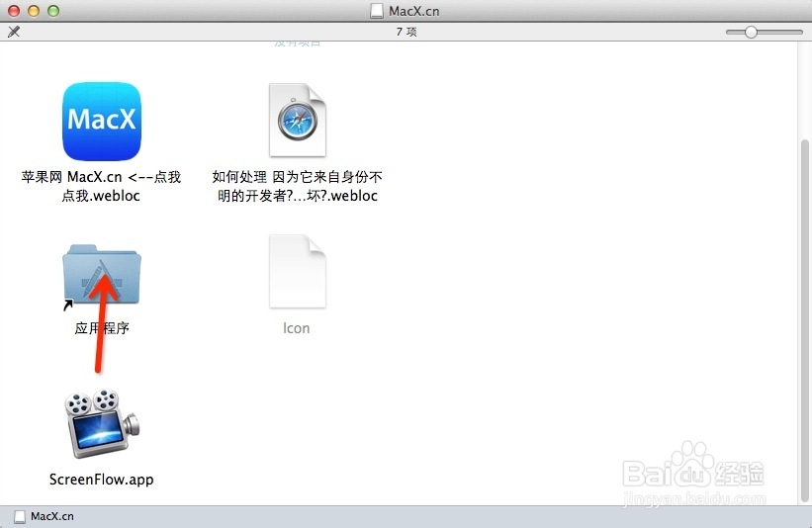Open the MacX blue app icon

click(102, 122)
